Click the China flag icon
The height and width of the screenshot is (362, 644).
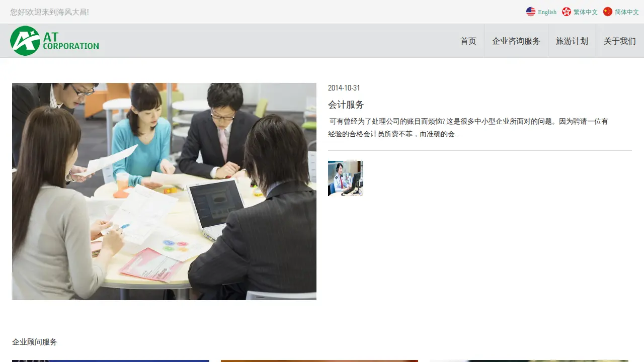coord(608,12)
